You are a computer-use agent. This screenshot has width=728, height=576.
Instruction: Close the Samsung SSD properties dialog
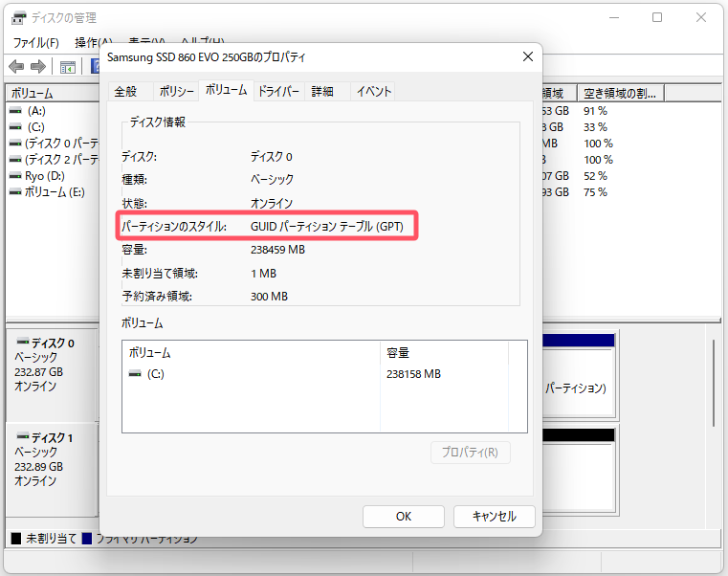point(526,57)
